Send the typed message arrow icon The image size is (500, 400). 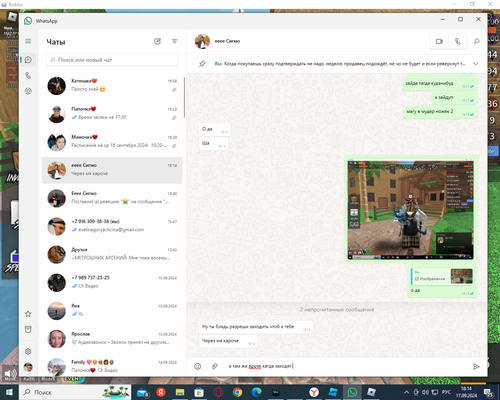click(476, 366)
